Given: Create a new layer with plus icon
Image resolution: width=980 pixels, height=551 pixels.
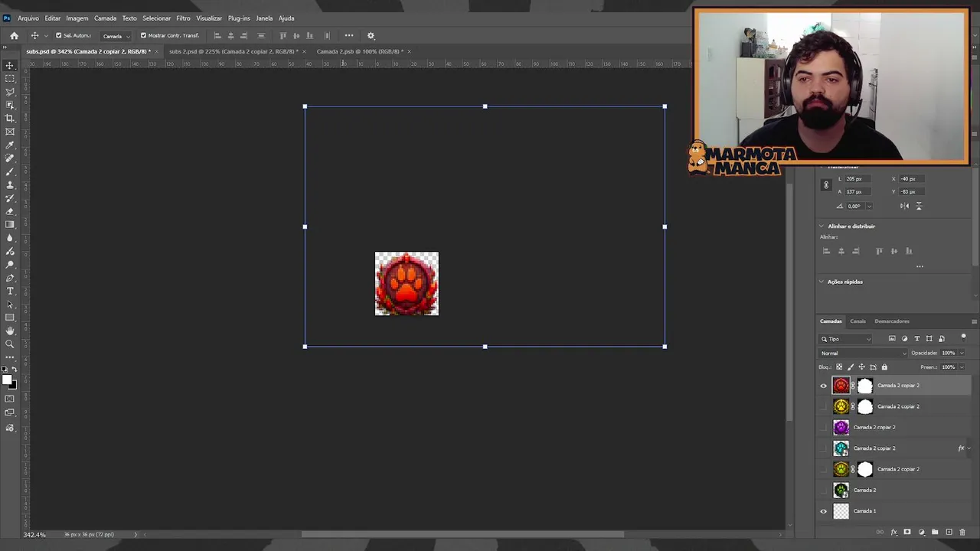Looking at the screenshot, I should pos(949,532).
